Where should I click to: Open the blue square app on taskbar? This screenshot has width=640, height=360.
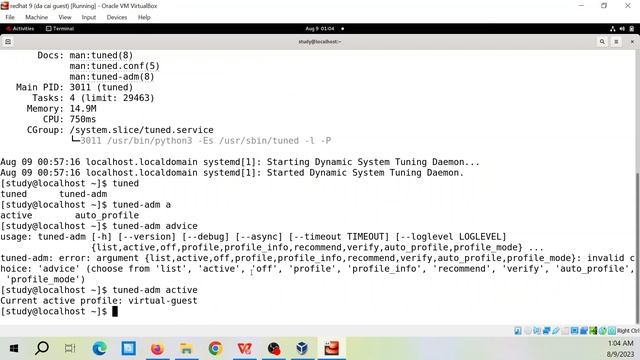tap(128, 348)
